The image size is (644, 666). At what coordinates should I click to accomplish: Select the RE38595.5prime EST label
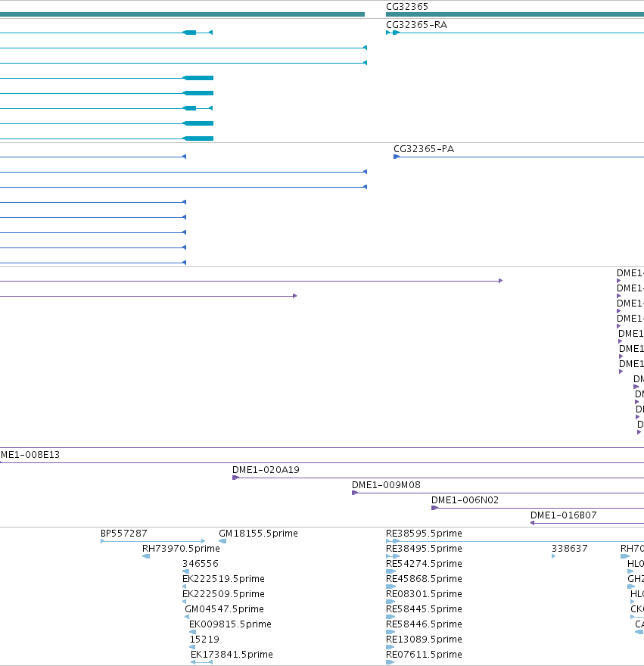coord(424,533)
